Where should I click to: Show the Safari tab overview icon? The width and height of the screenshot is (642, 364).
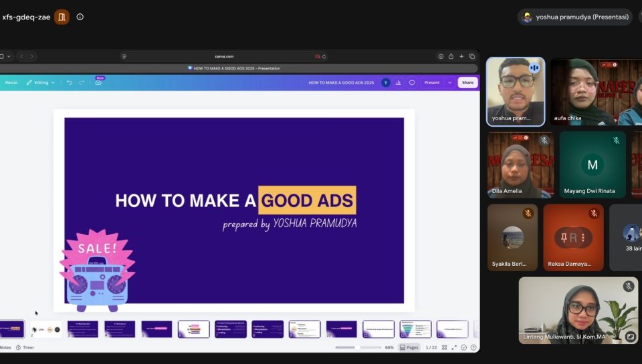coord(472,57)
